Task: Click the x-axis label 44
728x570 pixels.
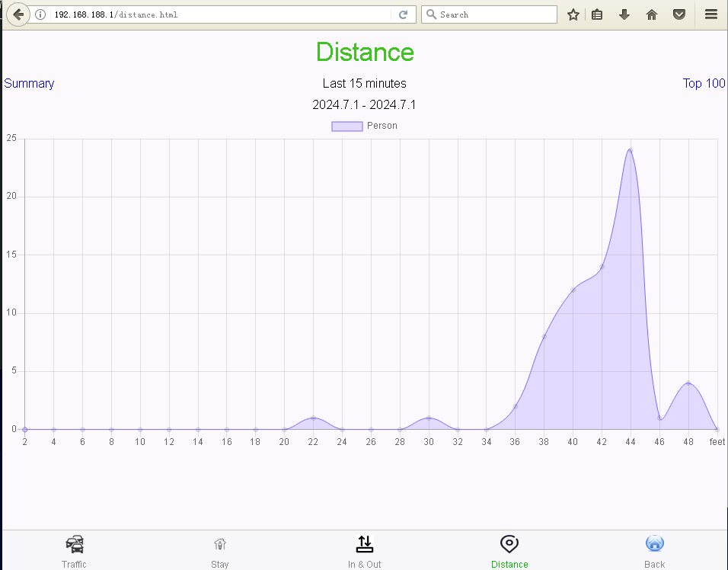Action: coord(630,442)
